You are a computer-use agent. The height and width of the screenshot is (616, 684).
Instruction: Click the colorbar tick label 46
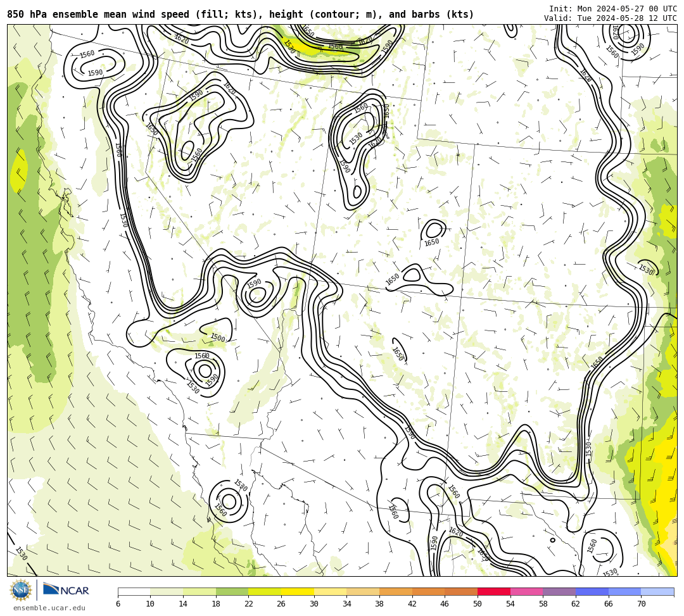tap(445, 604)
